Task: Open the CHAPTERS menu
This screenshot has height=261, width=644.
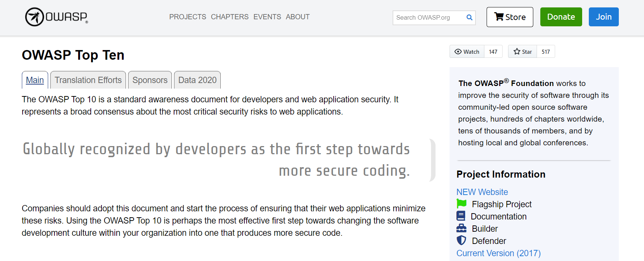Action: click(x=230, y=17)
